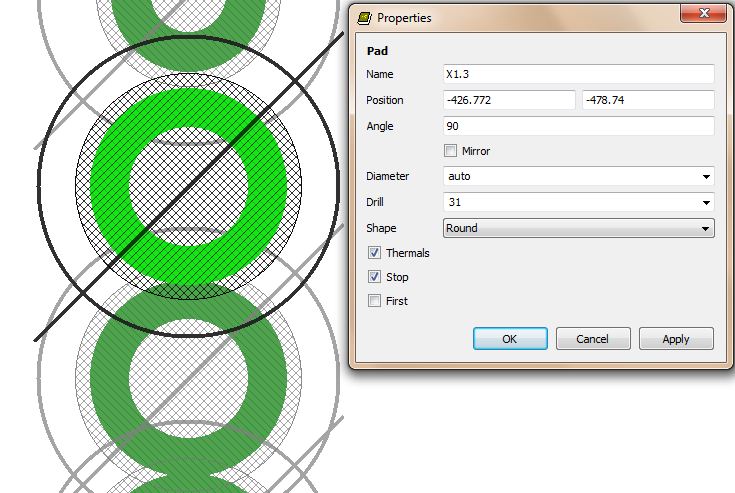Screen dimensions: 735x493
Task: Open the Shape dropdown set to Round
Action: [x=578, y=228]
